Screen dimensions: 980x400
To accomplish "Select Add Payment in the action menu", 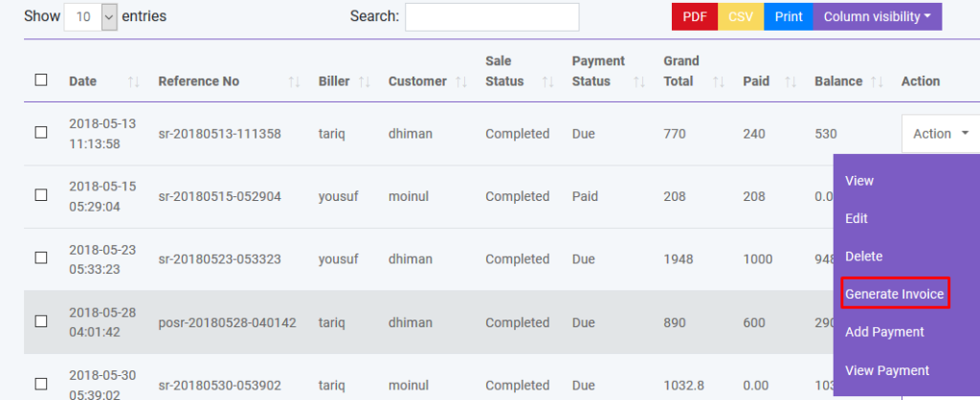I will click(x=884, y=332).
